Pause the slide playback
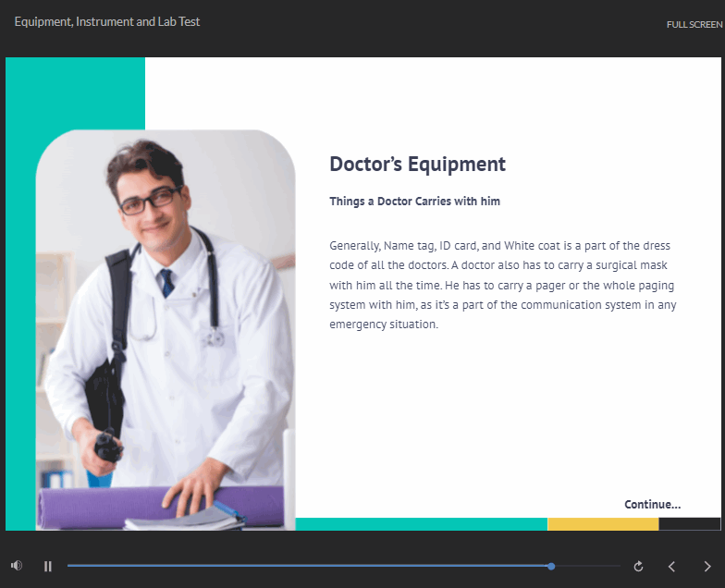725x588 pixels. point(48,566)
